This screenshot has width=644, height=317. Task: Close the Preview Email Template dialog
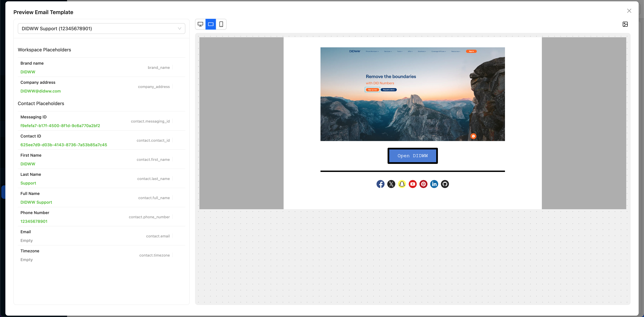pos(629,11)
